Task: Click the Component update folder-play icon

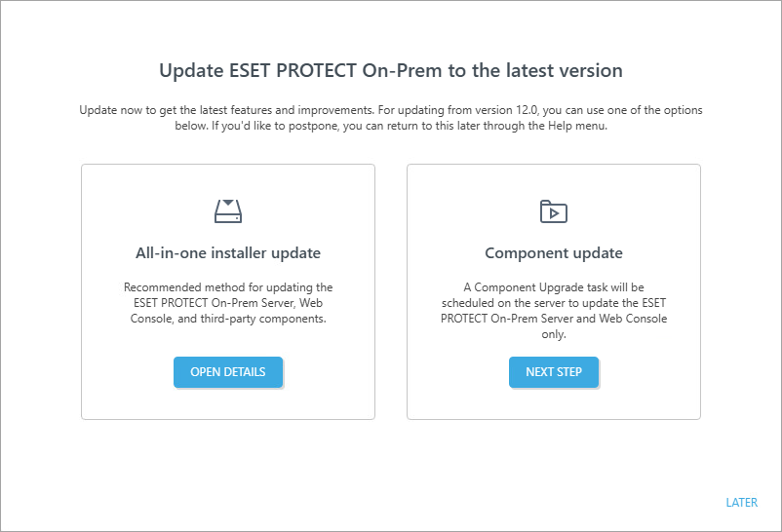Action: (x=553, y=211)
